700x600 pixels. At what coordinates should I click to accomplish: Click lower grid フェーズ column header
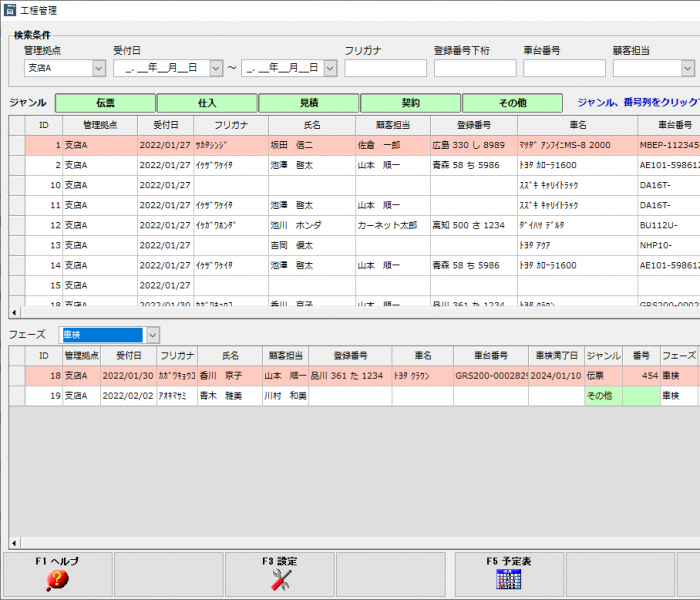[x=679, y=356]
